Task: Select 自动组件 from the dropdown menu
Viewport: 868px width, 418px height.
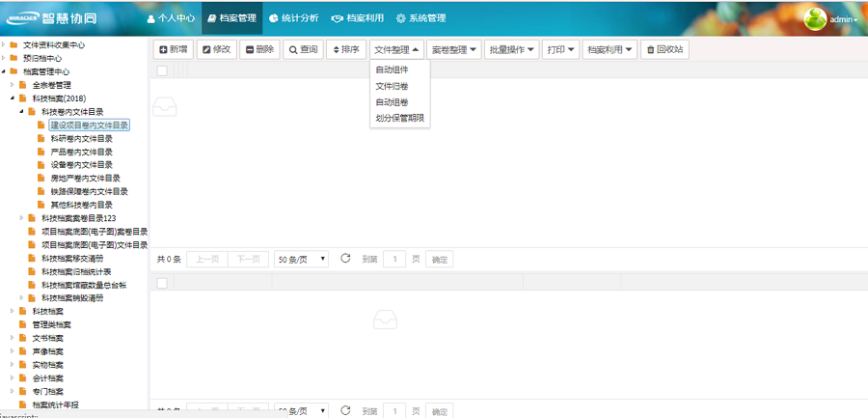Action: 392,70
